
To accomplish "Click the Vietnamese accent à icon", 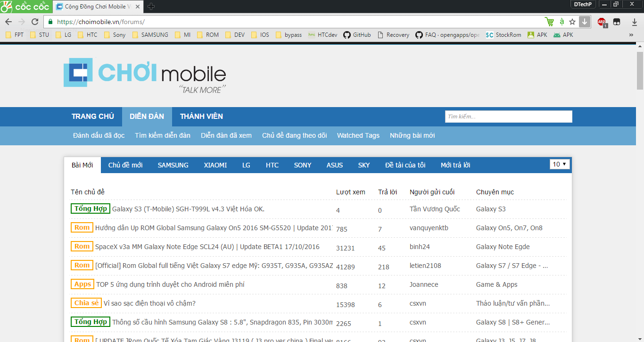I will [x=561, y=22].
